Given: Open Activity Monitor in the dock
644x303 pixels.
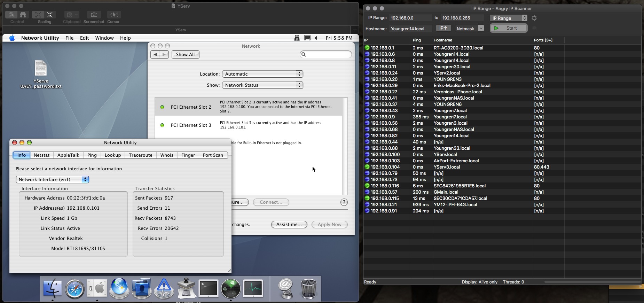Looking at the screenshot, I should tap(253, 288).
